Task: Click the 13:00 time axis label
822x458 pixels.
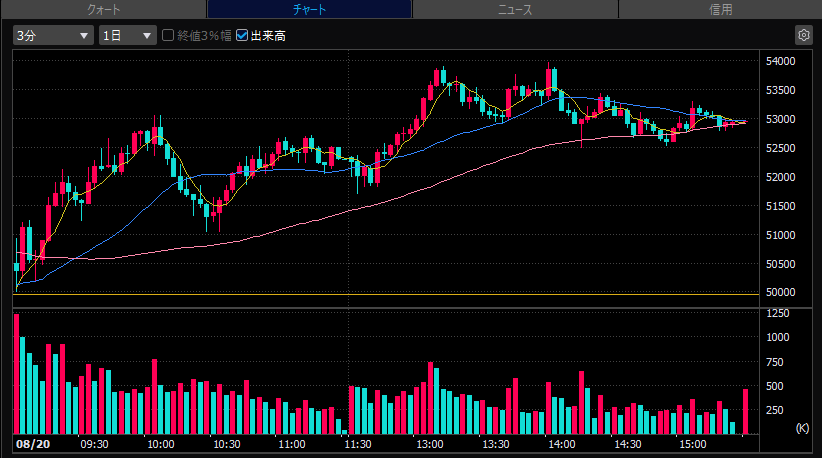Action: click(x=429, y=444)
